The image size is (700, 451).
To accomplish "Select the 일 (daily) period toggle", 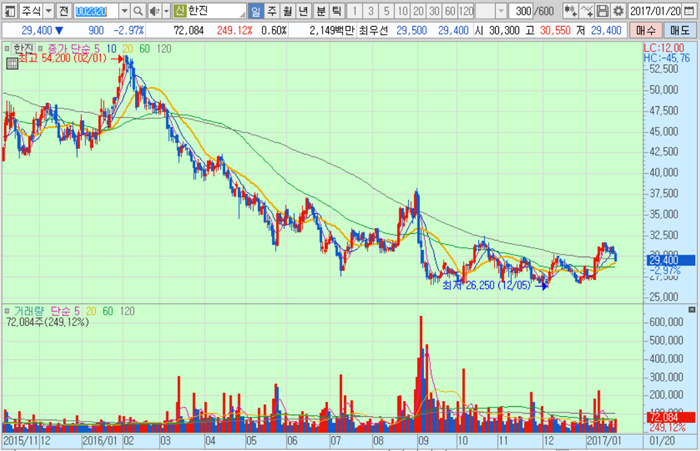I will tap(256, 11).
